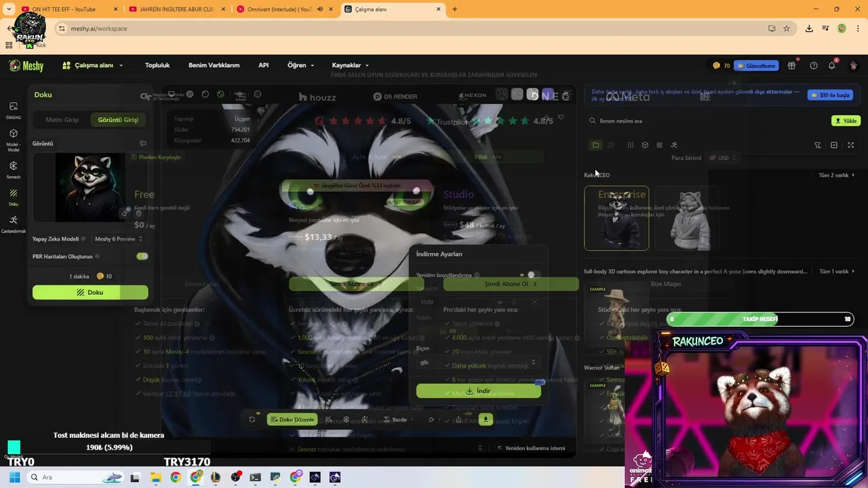Viewport: 868px width, 488px height.
Task: Switch to JAHREIN İNGİLTERE browser tab
Action: click(176, 9)
